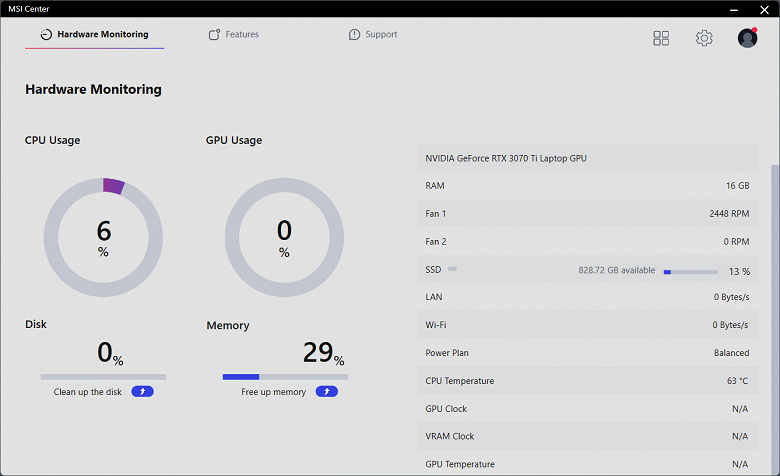This screenshot has width=780, height=476.
Task: Click the Free up memory rocket icon
Action: point(326,392)
